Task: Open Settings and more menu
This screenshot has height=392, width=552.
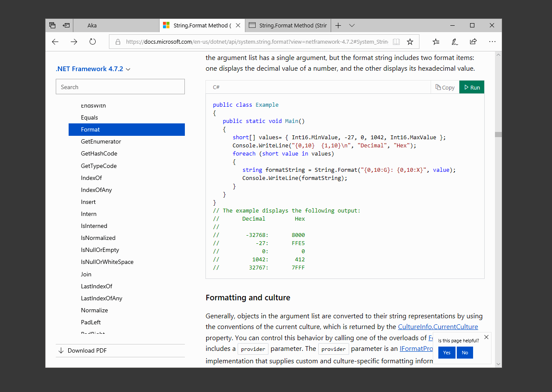Action: pyautogui.click(x=492, y=42)
